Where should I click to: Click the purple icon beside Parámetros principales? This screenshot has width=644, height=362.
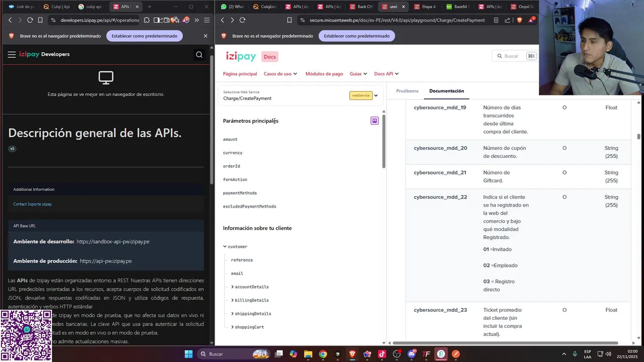click(x=374, y=121)
